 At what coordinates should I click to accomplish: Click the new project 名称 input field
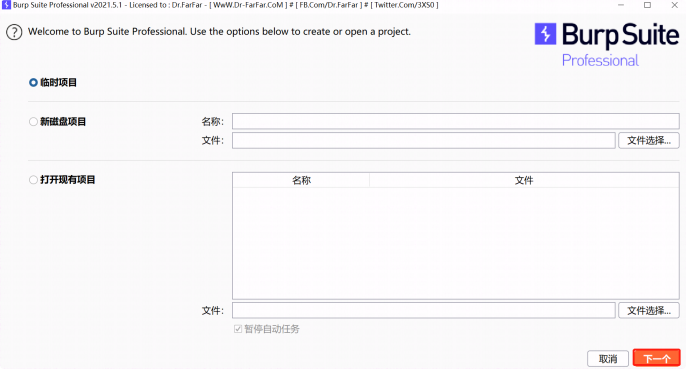pos(455,121)
